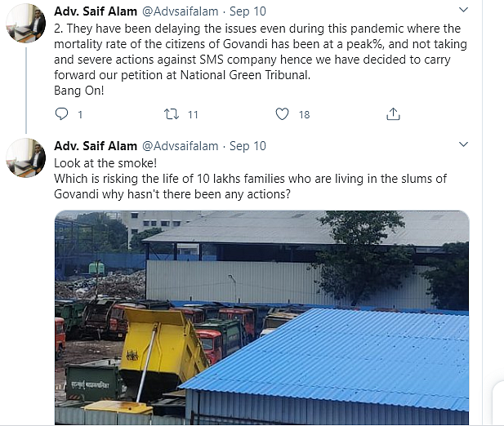Screen dimensions: 504x426
Task: Expand the first tweet's chevron options menu
Action: point(463,10)
